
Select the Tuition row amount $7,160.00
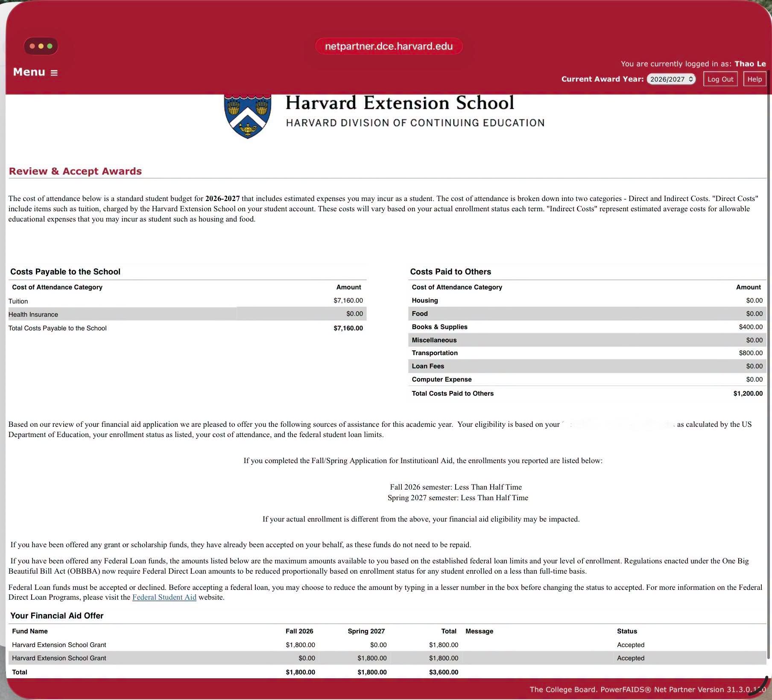pyautogui.click(x=348, y=300)
